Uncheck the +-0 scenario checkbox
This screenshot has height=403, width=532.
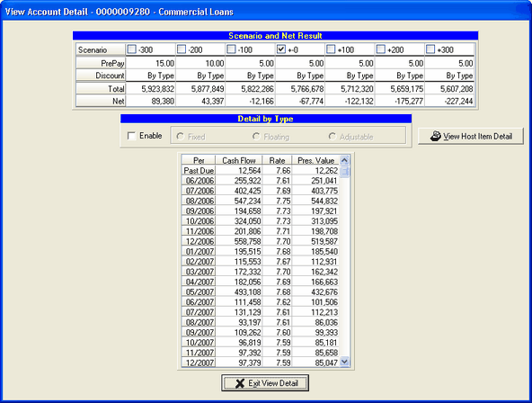click(x=281, y=49)
